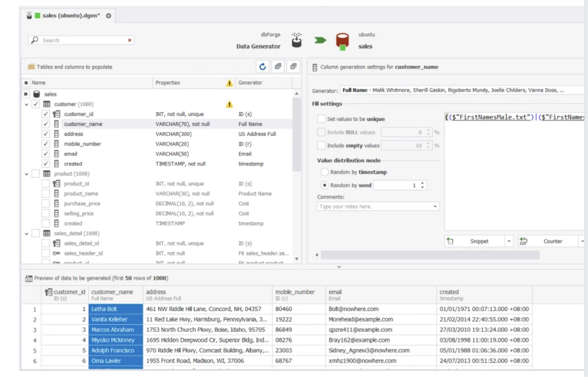588x377 pixels.
Task: Click the key icon in customer_id preview header
Action: pyautogui.click(x=49, y=292)
